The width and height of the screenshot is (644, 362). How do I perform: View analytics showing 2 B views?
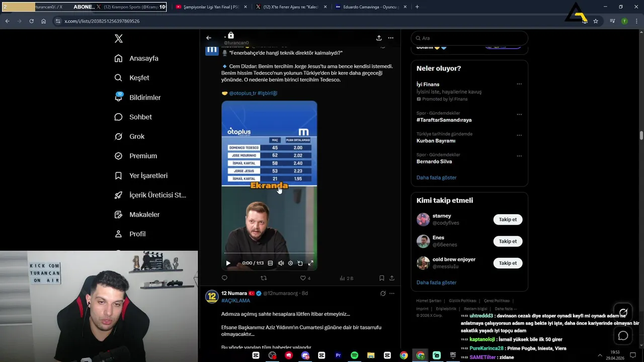(x=347, y=278)
